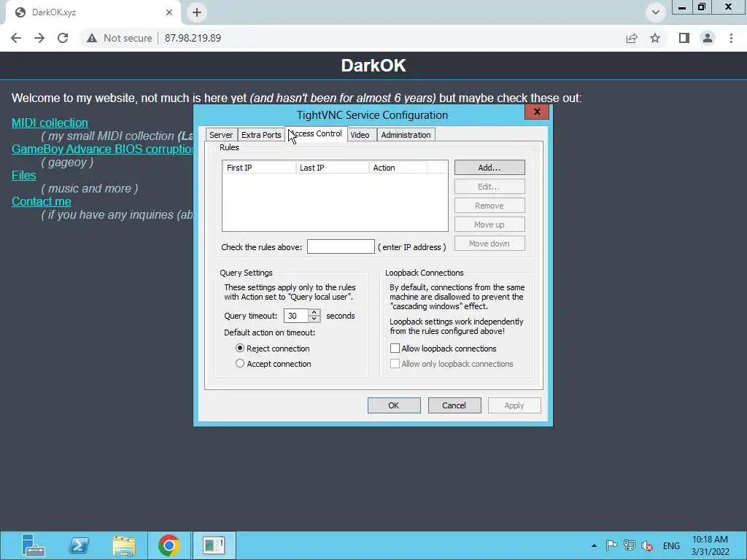The height and width of the screenshot is (560, 747).
Task: Open Chrome side panel icon
Action: point(684,38)
